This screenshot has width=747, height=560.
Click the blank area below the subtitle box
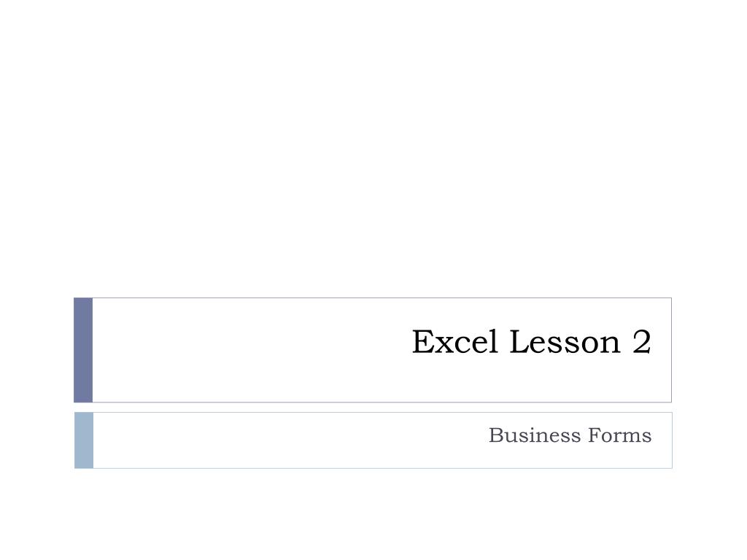pos(373,514)
